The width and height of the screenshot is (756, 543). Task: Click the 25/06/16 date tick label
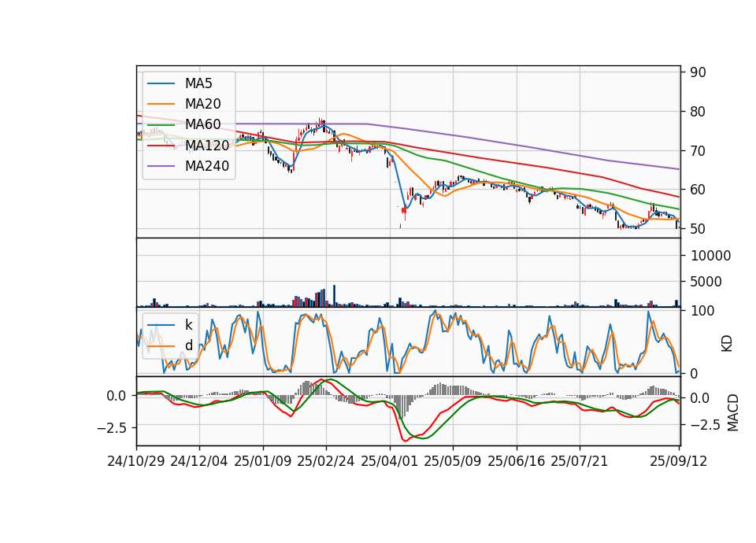pyautogui.click(x=517, y=461)
